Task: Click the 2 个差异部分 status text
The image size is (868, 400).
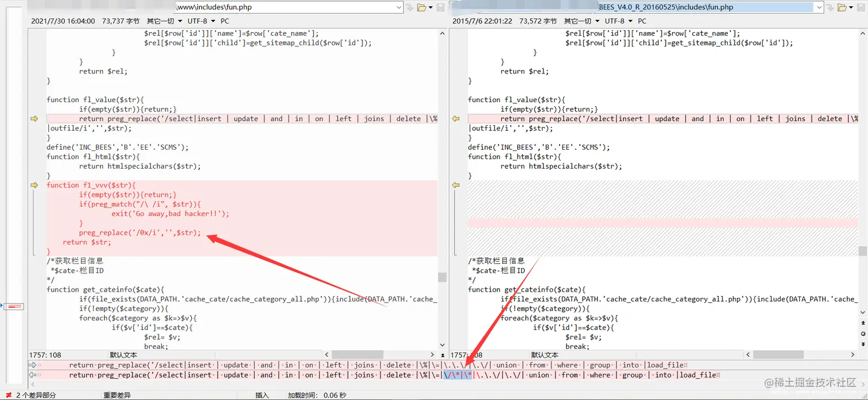Action: click(36, 395)
